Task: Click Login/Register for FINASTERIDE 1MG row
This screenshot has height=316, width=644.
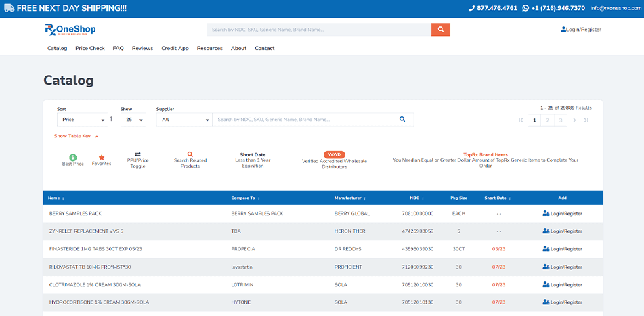Action: pyautogui.click(x=562, y=249)
